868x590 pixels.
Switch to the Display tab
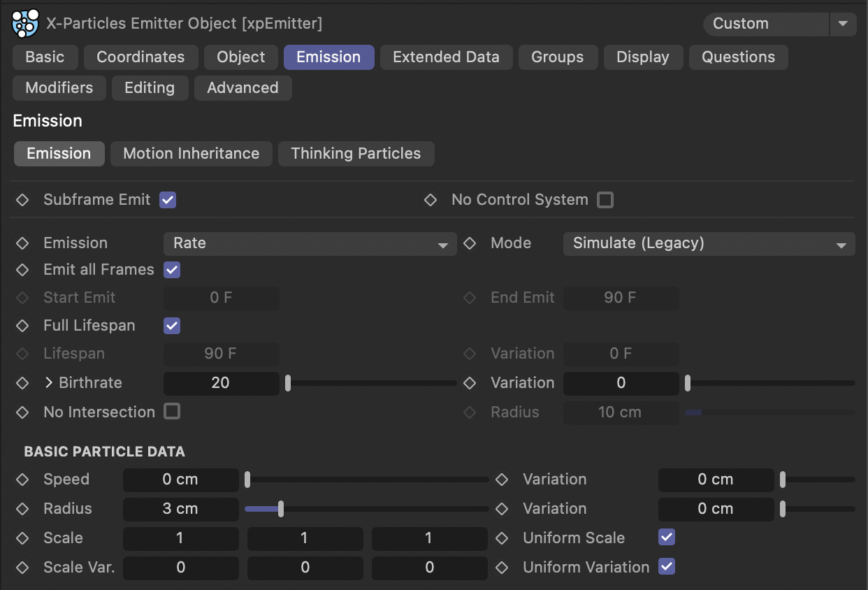[x=643, y=57]
